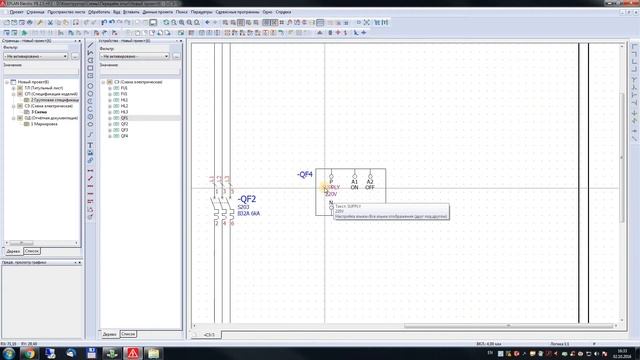Click the canvas horizontal scrollbar thumb
Image resolution: width=640 pixels, height=360 pixels.
[x=509, y=326]
